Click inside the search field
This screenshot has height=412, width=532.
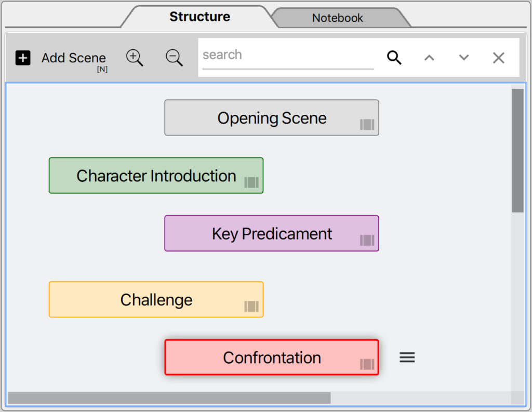pos(288,55)
